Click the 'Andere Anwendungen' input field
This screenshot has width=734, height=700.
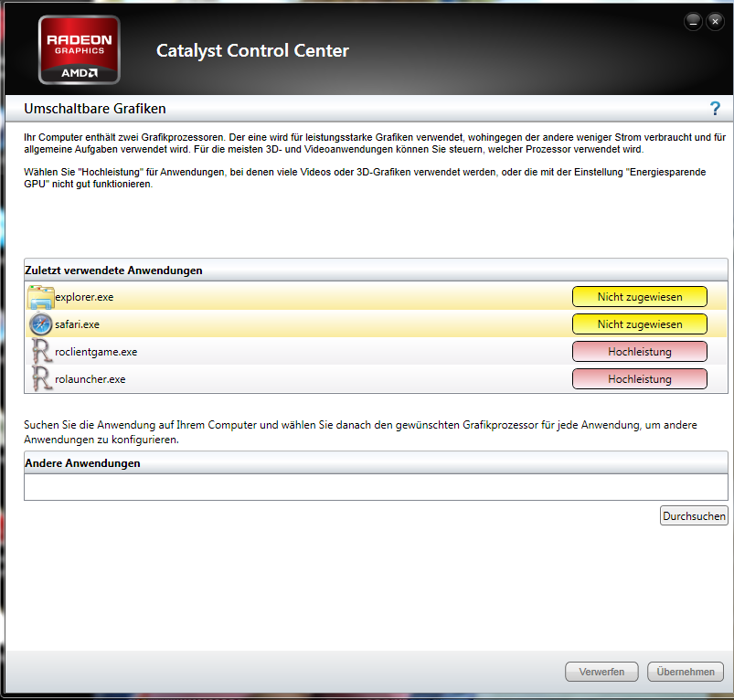(376, 487)
